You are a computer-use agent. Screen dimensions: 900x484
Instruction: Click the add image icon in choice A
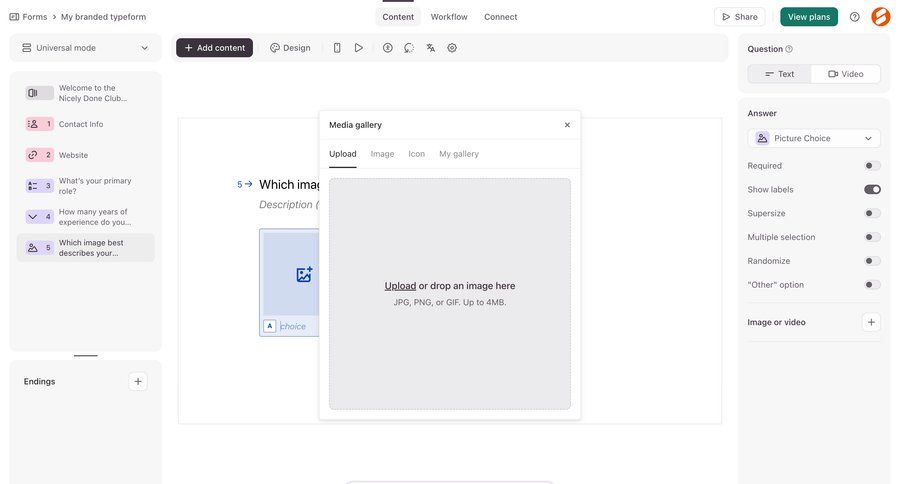click(304, 274)
